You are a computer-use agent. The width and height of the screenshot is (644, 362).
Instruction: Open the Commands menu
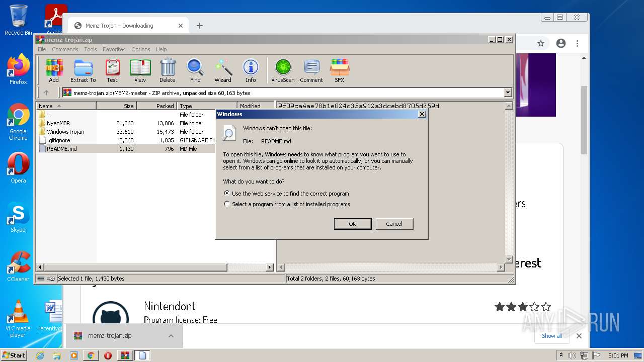click(65, 49)
